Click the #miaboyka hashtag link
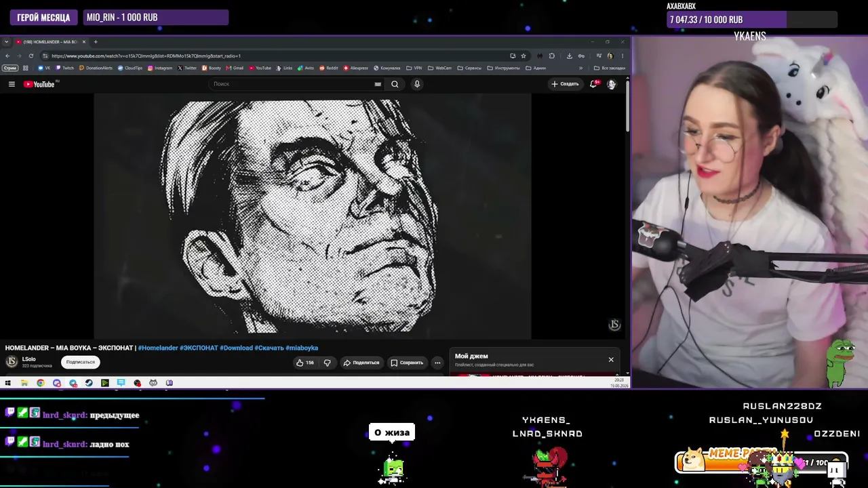The height and width of the screenshot is (488, 868). [302, 348]
